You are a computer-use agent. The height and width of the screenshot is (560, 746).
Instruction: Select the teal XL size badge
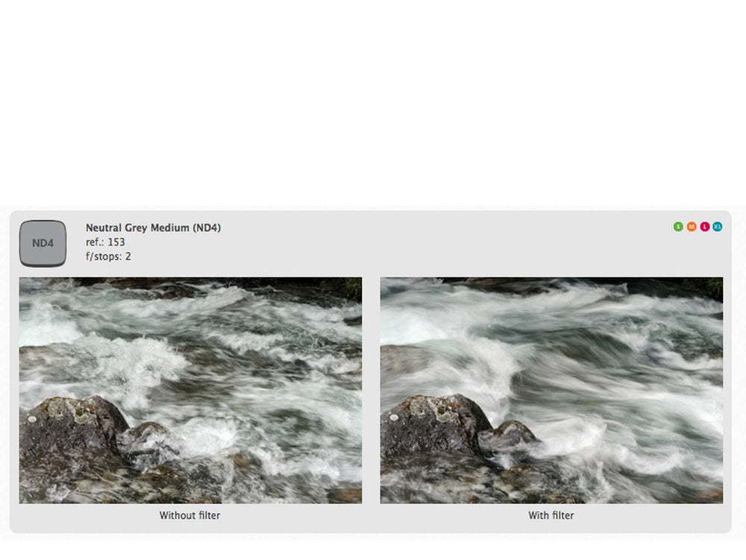click(718, 227)
